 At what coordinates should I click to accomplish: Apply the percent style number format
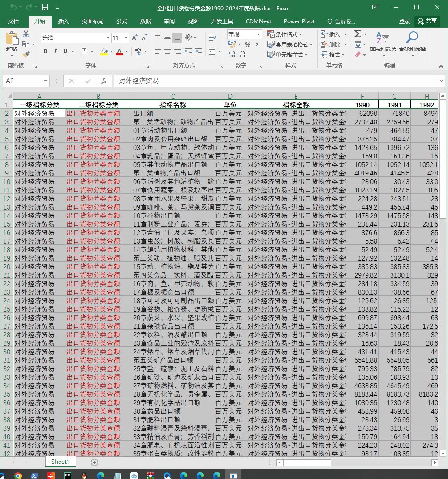(247, 45)
